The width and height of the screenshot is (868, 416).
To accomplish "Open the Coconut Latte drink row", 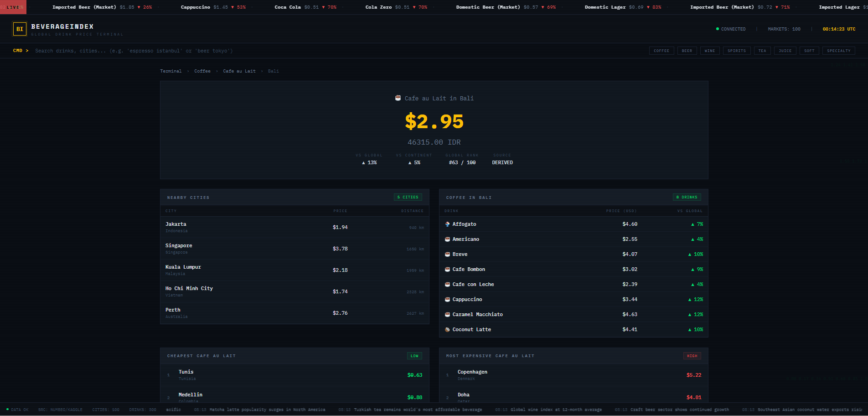I will (573, 329).
